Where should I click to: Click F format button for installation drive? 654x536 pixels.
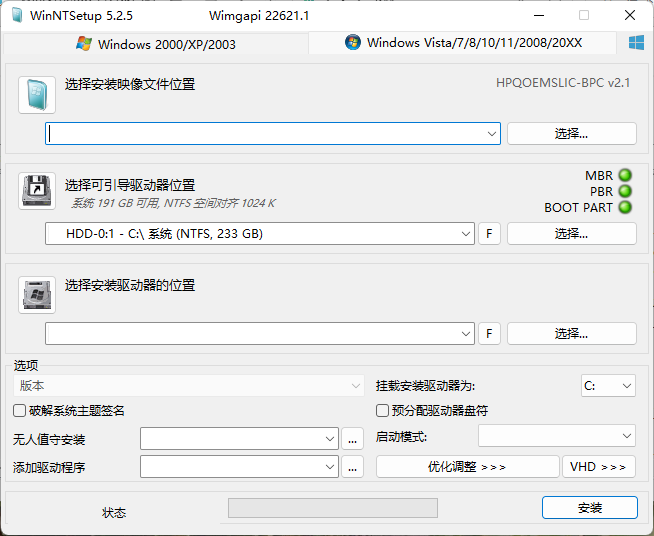[x=489, y=334]
